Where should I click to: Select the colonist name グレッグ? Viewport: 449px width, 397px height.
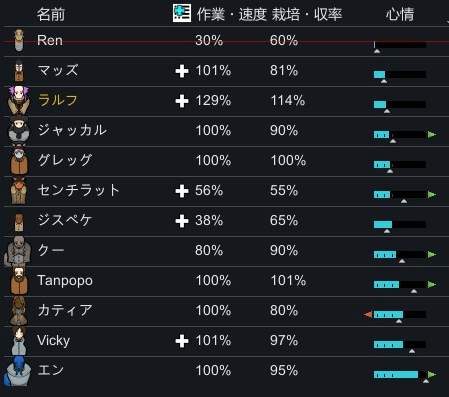pyautogui.click(x=65, y=160)
